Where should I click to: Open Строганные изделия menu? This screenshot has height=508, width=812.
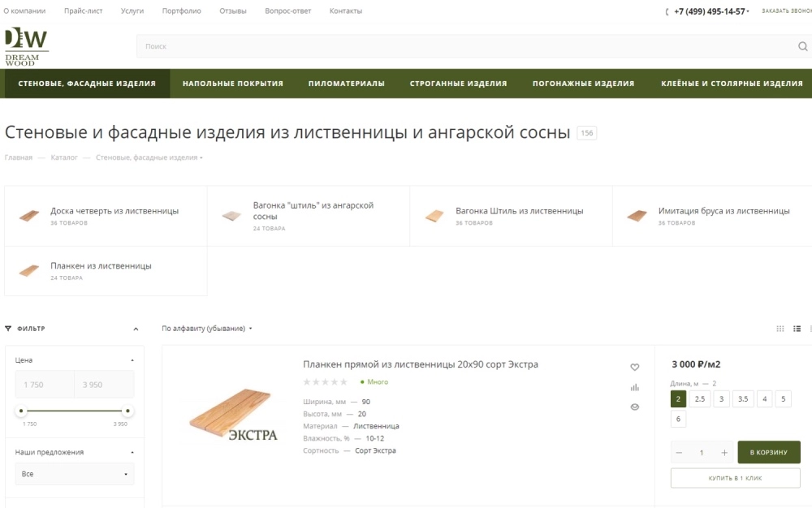pos(458,84)
